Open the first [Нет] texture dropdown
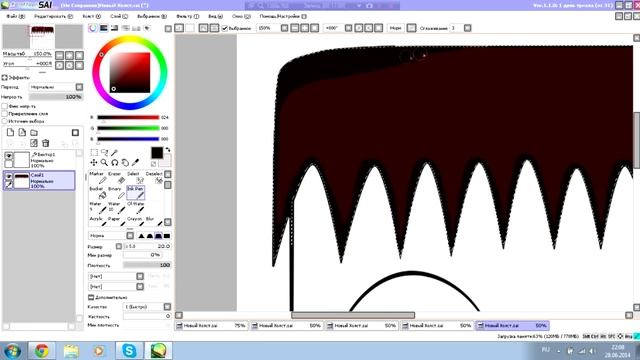The height and width of the screenshot is (360, 640). (140, 276)
